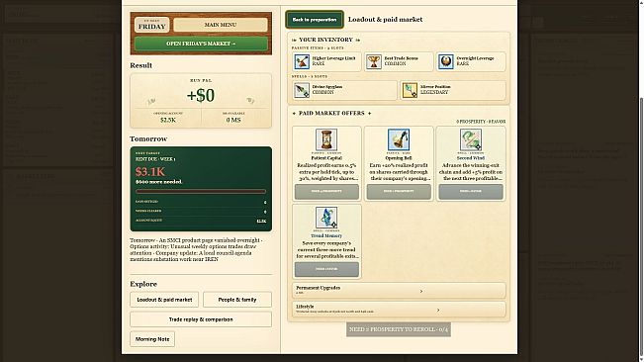Click the Second Wind offer icon
Image resolution: width=644 pixels, height=362 pixels.
(471, 139)
